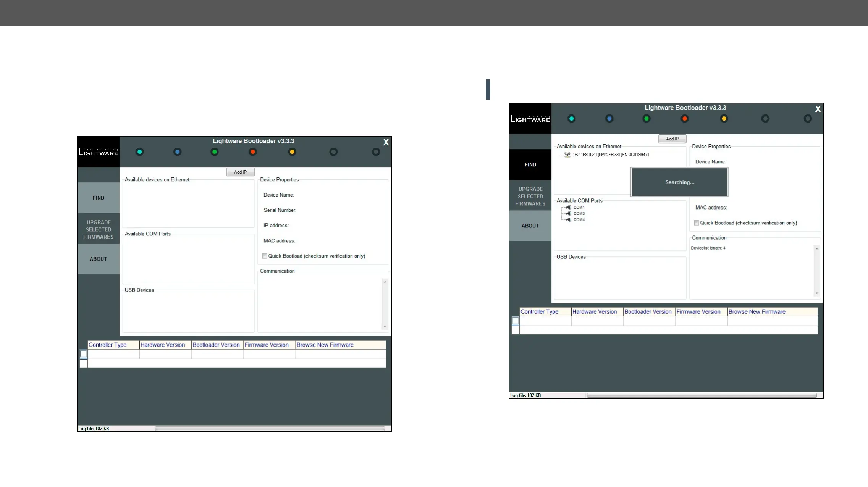Open UPGRADE SELECTED FIRMWARES in left window
Image resolution: width=868 pixels, height=487 pixels.
click(99, 229)
